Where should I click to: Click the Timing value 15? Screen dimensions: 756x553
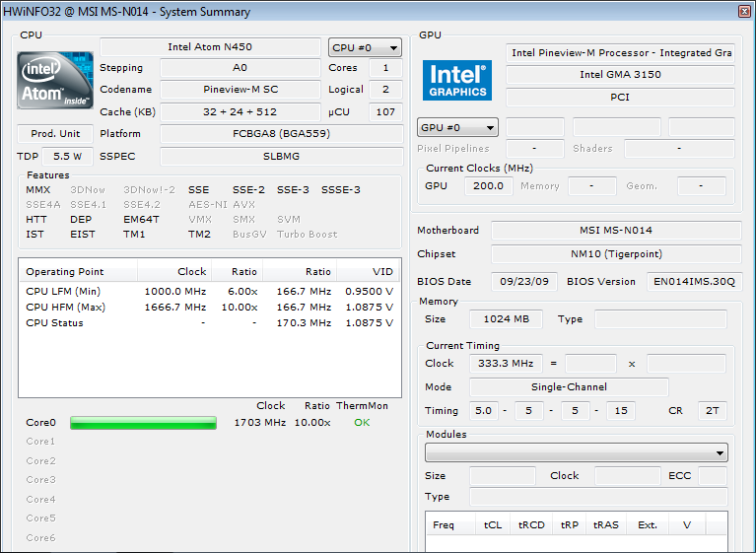(x=621, y=410)
